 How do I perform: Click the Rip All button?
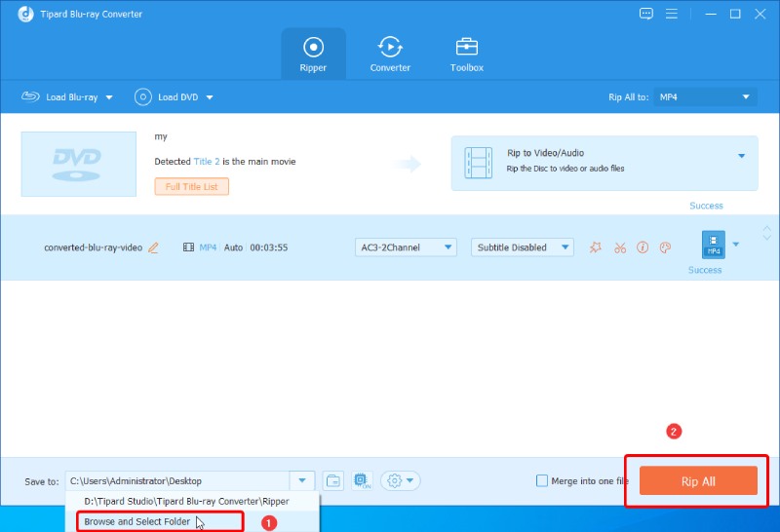[x=698, y=480]
